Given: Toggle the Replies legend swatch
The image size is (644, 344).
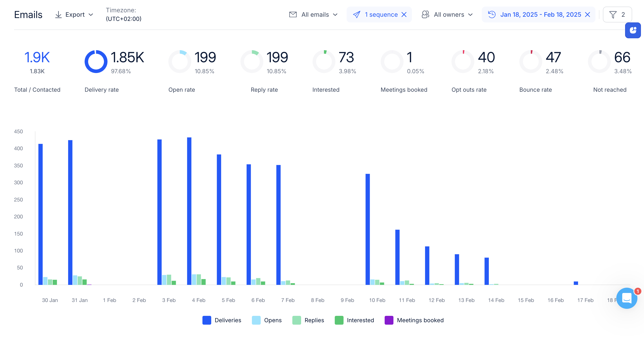Looking at the screenshot, I should point(297,320).
